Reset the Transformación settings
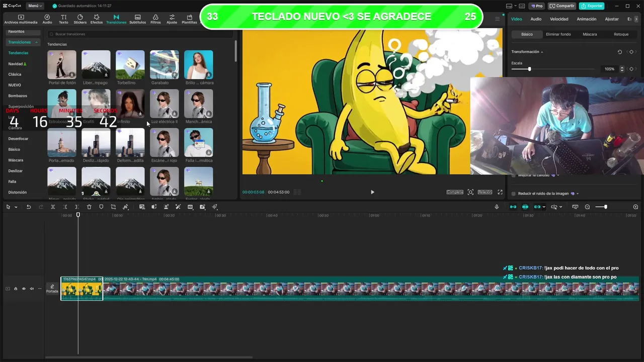644x362 pixels. (620, 52)
